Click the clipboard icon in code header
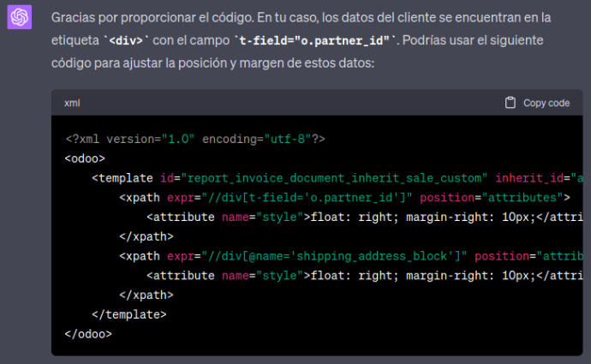The height and width of the screenshot is (364, 591). tap(510, 103)
